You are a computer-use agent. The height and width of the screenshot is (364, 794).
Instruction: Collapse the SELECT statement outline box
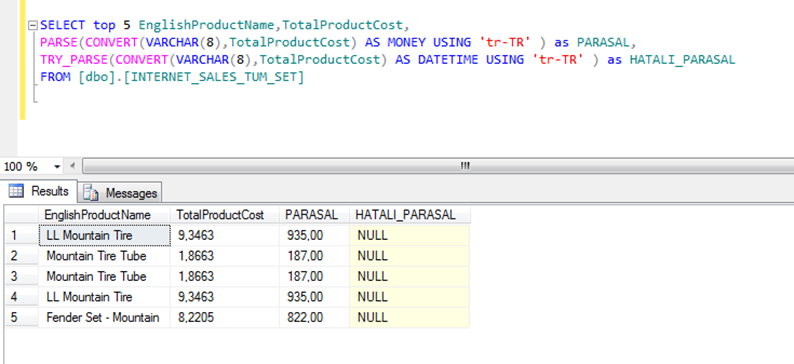tap(33, 25)
